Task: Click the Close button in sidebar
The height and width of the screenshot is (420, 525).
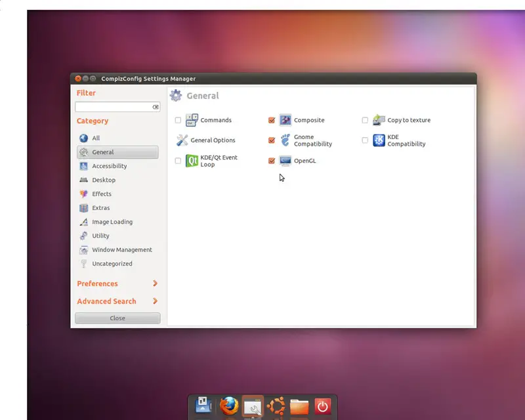Action: point(117,318)
